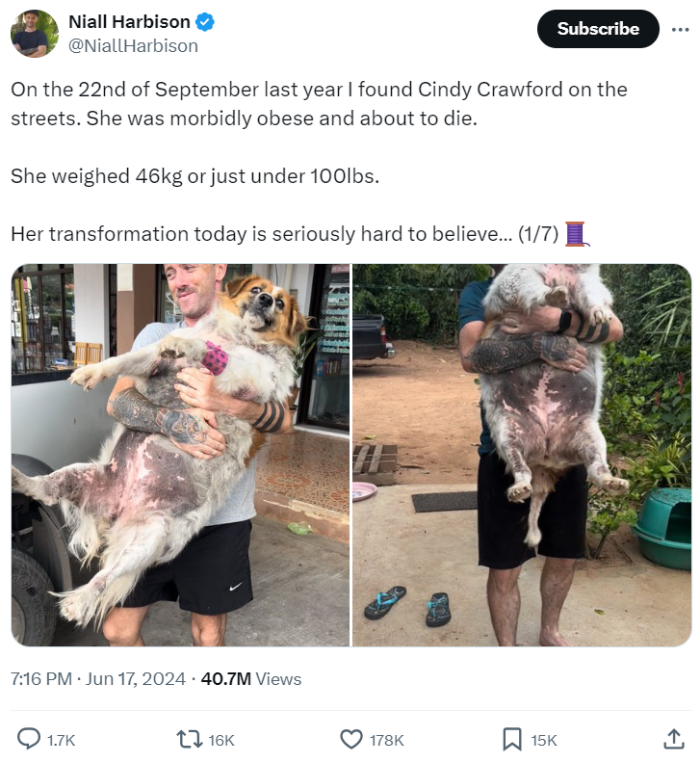Open the three-dot more options menu
The width and height of the screenshot is (700, 763).
pyautogui.click(x=680, y=30)
